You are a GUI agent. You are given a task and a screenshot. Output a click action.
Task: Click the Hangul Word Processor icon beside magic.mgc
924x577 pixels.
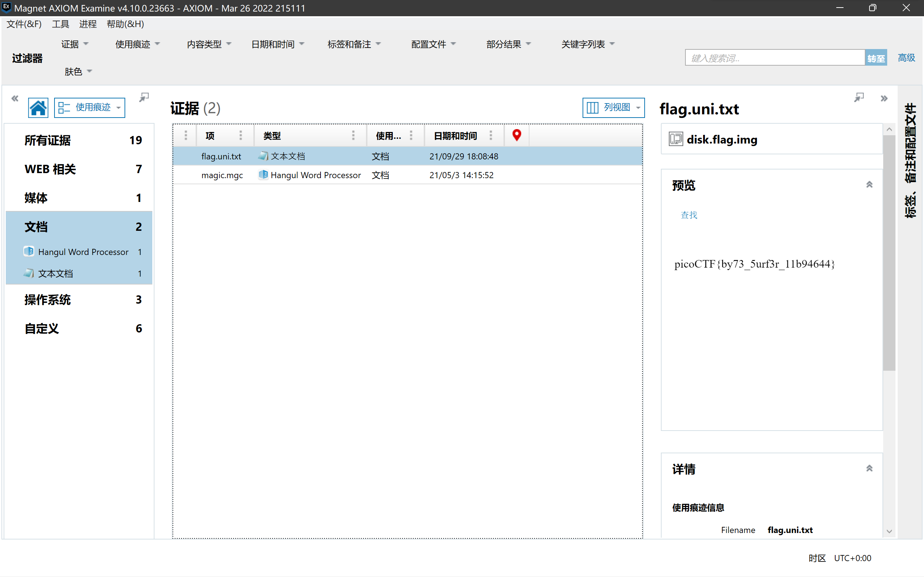(x=263, y=175)
